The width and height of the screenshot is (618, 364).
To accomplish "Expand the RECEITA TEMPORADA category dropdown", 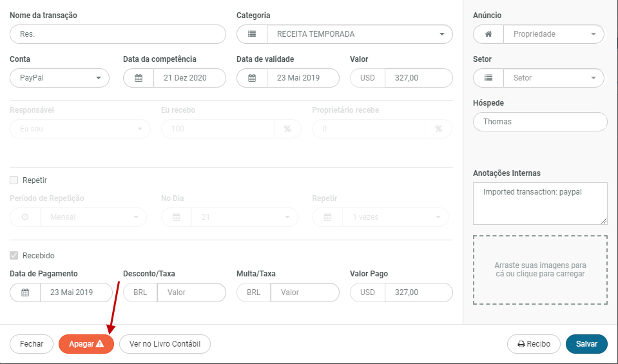I will [x=360, y=34].
